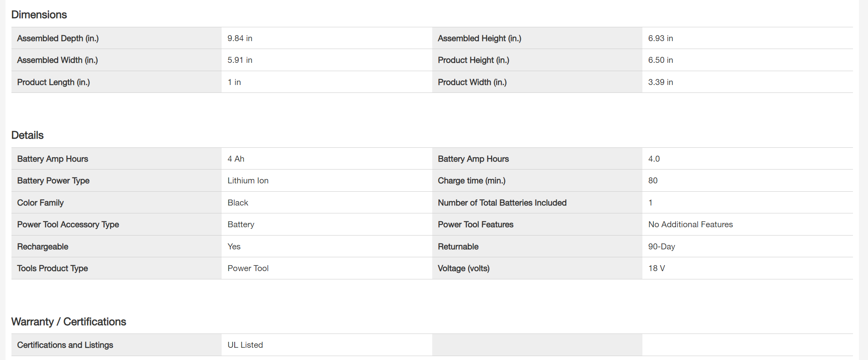Click the Warranty / Certifications heading
The width and height of the screenshot is (868, 360).
pos(68,322)
